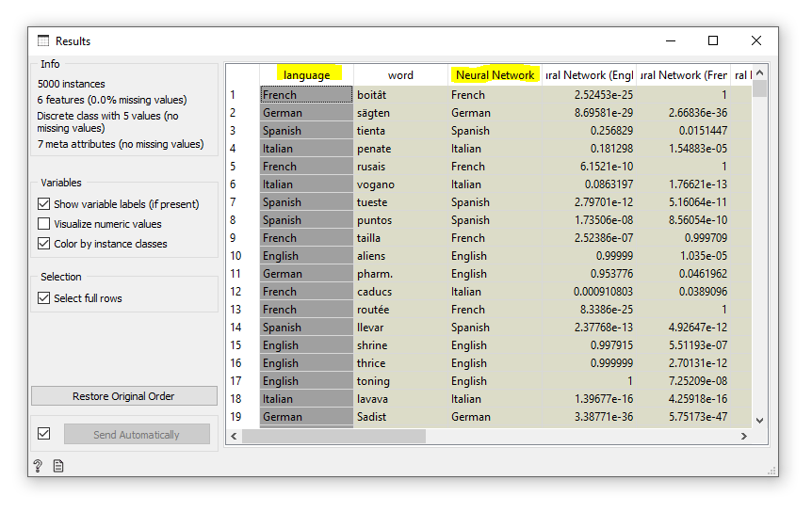812x512 pixels.
Task: Click the vertical scrollbar thumb
Action: click(759, 88)
